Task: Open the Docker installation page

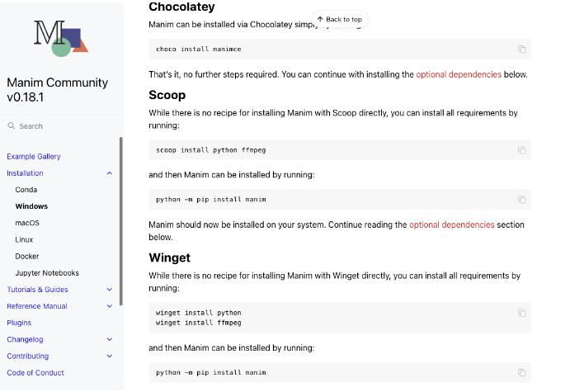Action: click(x=27, y=257)
